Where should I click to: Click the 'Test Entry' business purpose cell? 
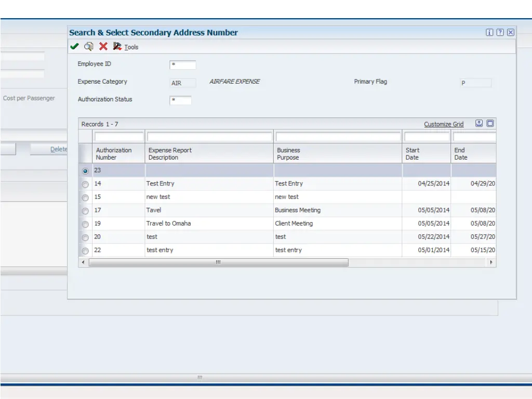coord(338,183)
